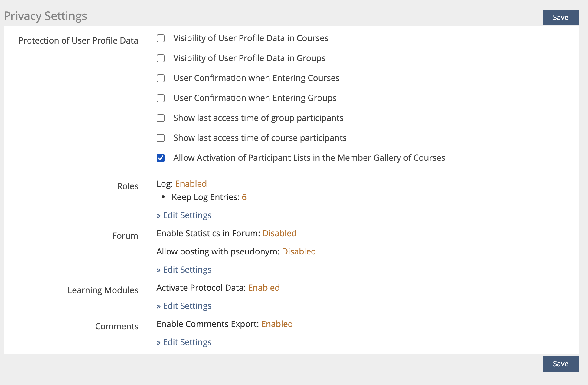The height and width of the screenshot is (385, 588).
Task: Click the Log Enabled status text
Action: [191, 184]
